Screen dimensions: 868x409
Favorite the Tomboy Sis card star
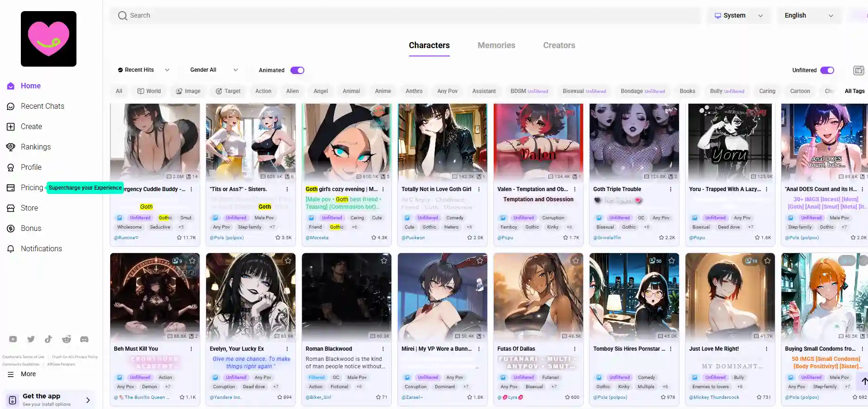tap(672, 261)
